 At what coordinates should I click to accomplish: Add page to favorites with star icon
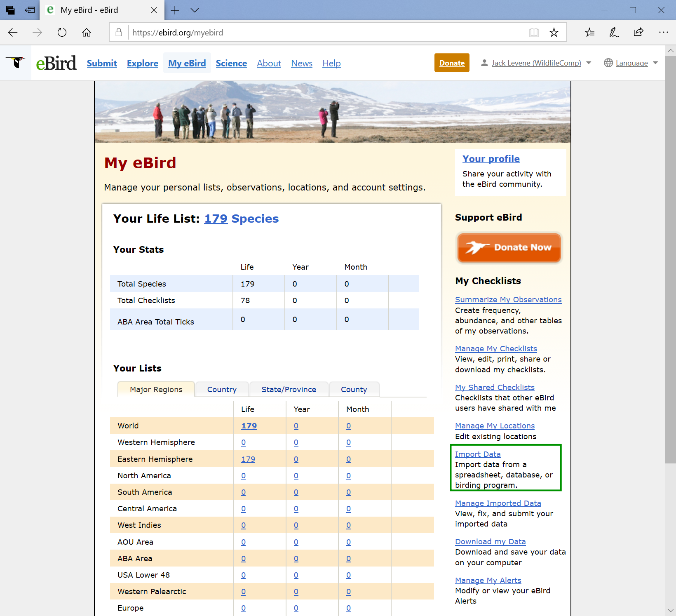pos(554,33)
